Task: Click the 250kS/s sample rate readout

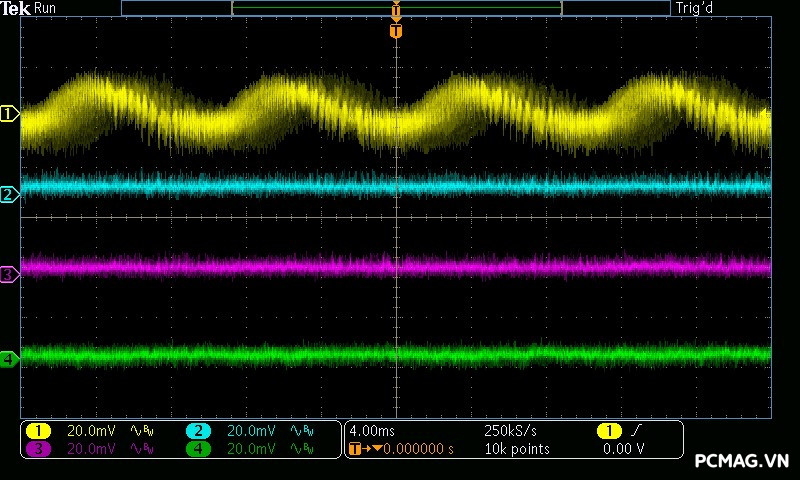Action: click(510, 431)
